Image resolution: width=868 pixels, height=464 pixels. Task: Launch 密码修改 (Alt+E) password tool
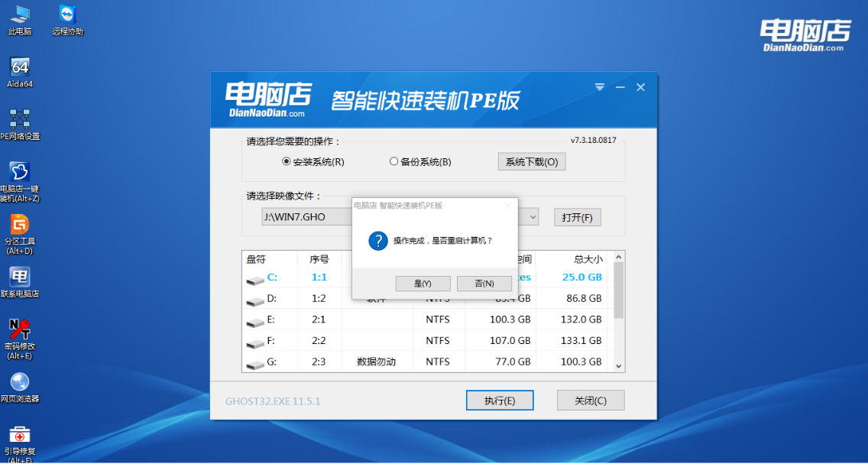click(x=21, y=336)
